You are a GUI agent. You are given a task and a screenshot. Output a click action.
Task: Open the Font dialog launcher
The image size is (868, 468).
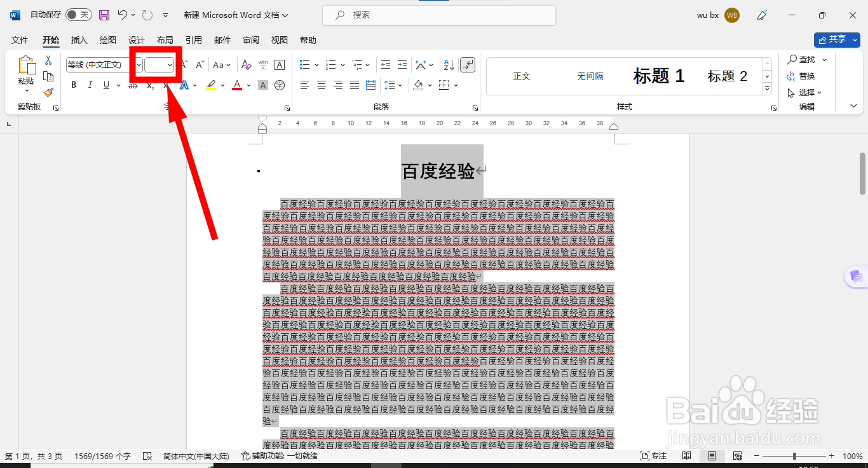(x=287, y=108)
